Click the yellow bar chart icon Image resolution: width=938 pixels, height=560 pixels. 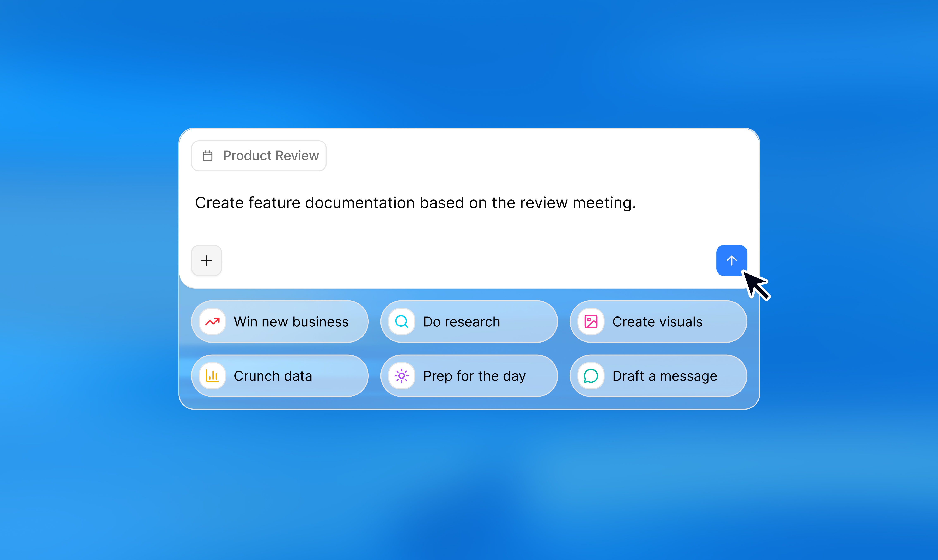(213, 376)
